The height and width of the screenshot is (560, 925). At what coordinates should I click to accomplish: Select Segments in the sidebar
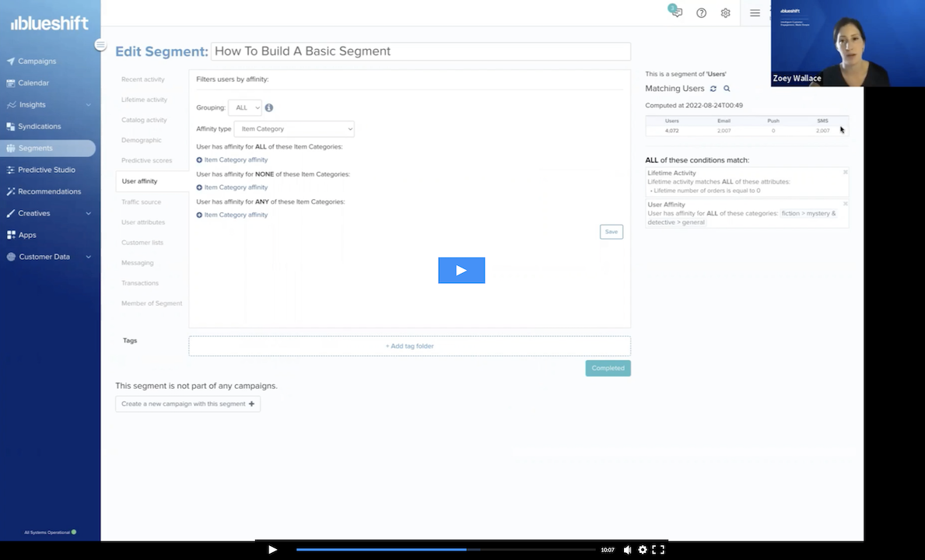click(47, 148)
